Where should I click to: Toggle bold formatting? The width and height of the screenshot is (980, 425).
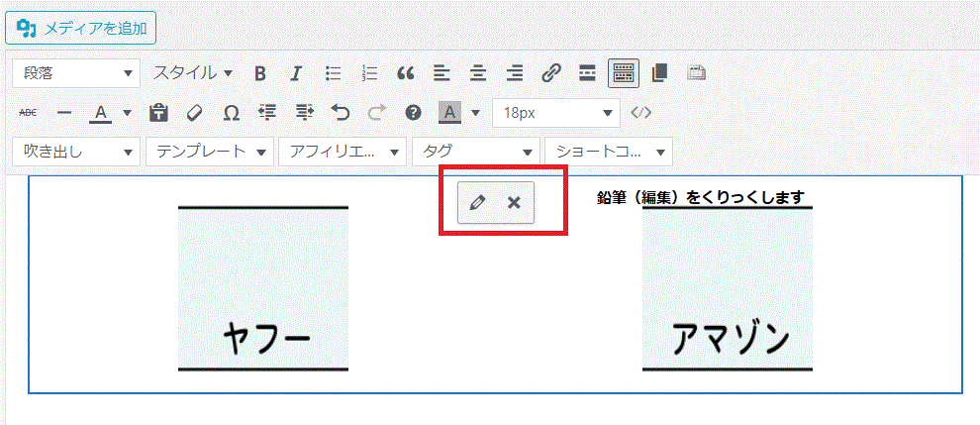point(260,74)
